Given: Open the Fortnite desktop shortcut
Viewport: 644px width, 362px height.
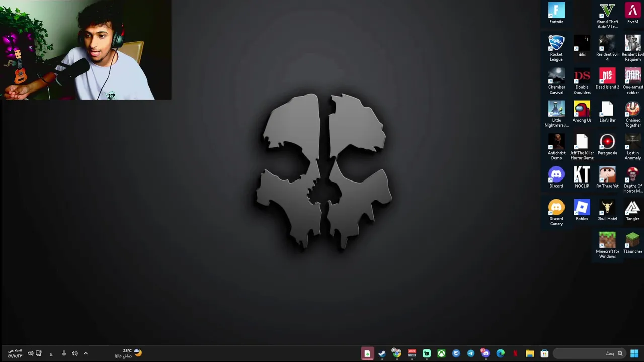Looking at the screenshot, I should tap(556, 14).
